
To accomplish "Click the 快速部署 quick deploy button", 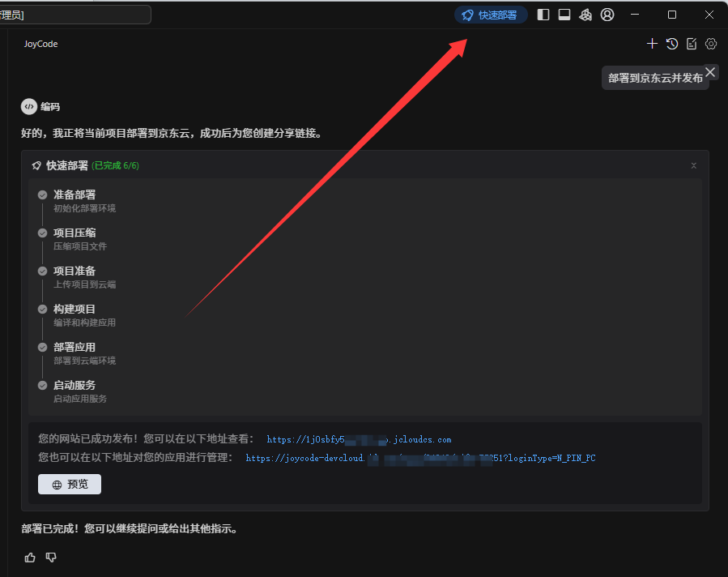I will coord(491,15).
